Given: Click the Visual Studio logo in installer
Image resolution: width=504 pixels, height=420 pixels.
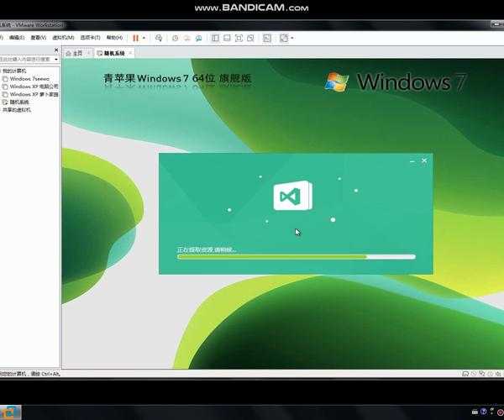Looking at the screenshot, I should click(x=293, y=196).
